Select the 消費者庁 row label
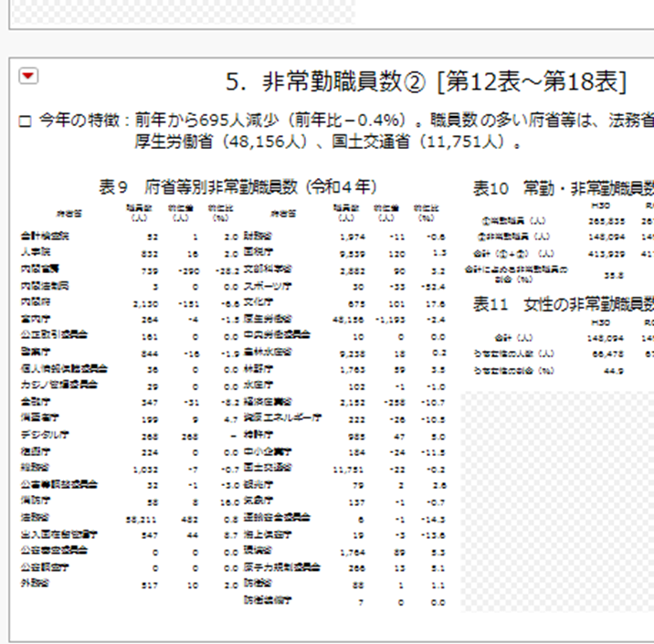 click(x=40, y=417)
